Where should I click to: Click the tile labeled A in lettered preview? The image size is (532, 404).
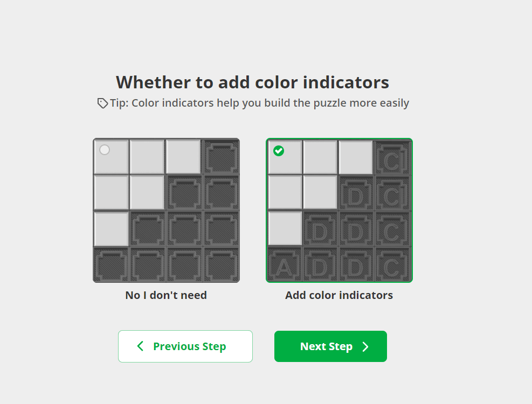(284, 265)
